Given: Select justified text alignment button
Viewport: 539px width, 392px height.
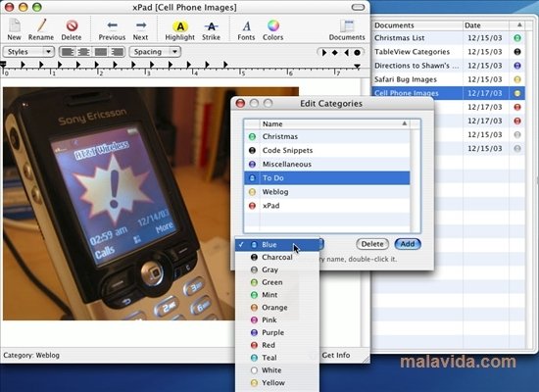Looking at the screenshot, I should point(101,52).
